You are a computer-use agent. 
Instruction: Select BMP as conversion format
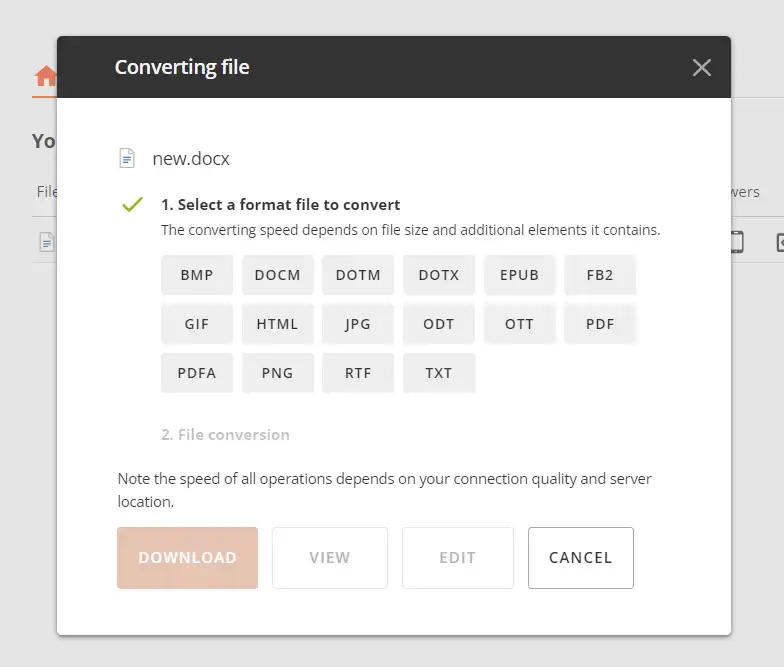click(x=197, y=275)
